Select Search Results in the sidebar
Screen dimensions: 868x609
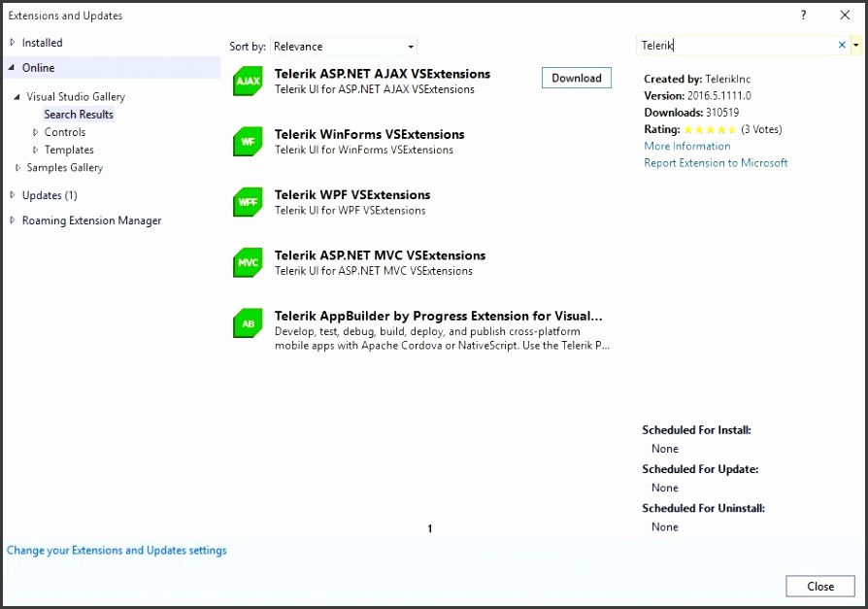pyautogui.click(x=79, y=114)
